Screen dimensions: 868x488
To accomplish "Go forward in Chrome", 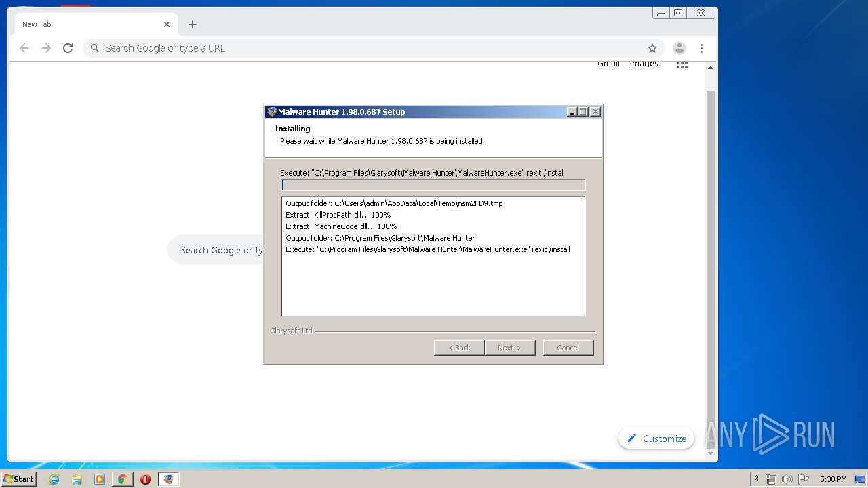I will 46,48.
